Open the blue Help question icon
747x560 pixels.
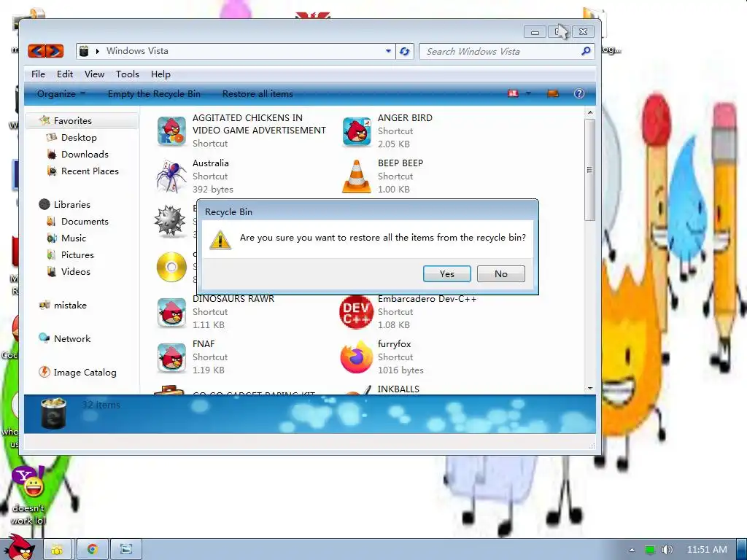578,93
